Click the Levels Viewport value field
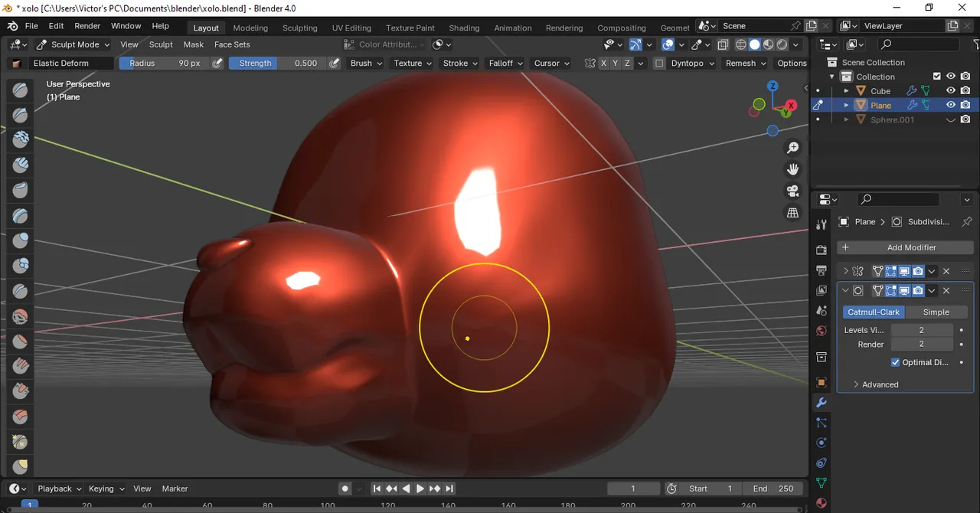 [922, 330]
